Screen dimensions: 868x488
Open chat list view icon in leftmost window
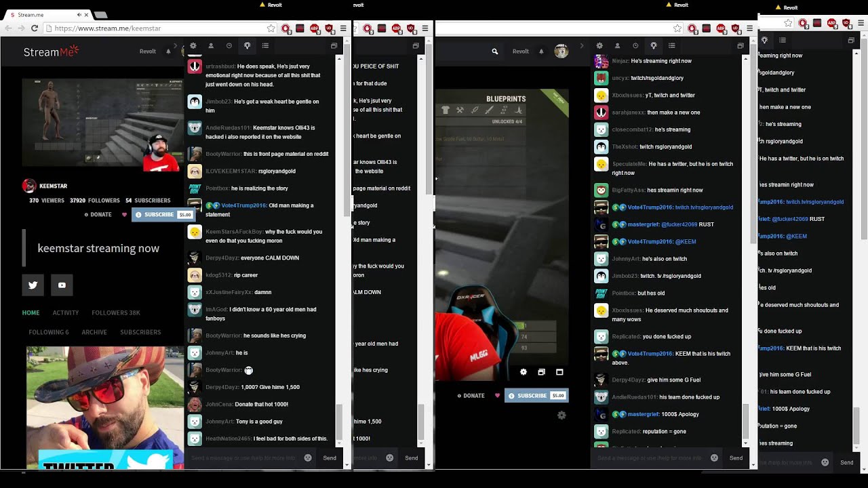tap(265, 46)
